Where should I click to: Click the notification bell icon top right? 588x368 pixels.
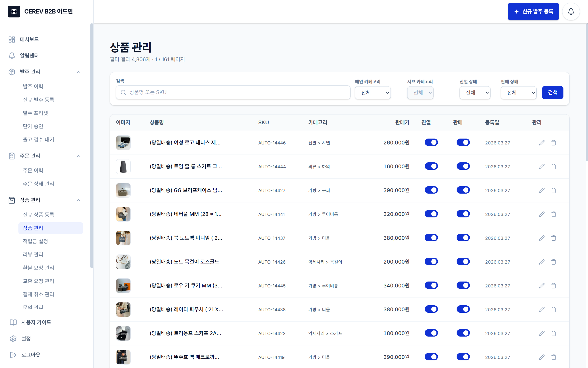pos(571,11)
